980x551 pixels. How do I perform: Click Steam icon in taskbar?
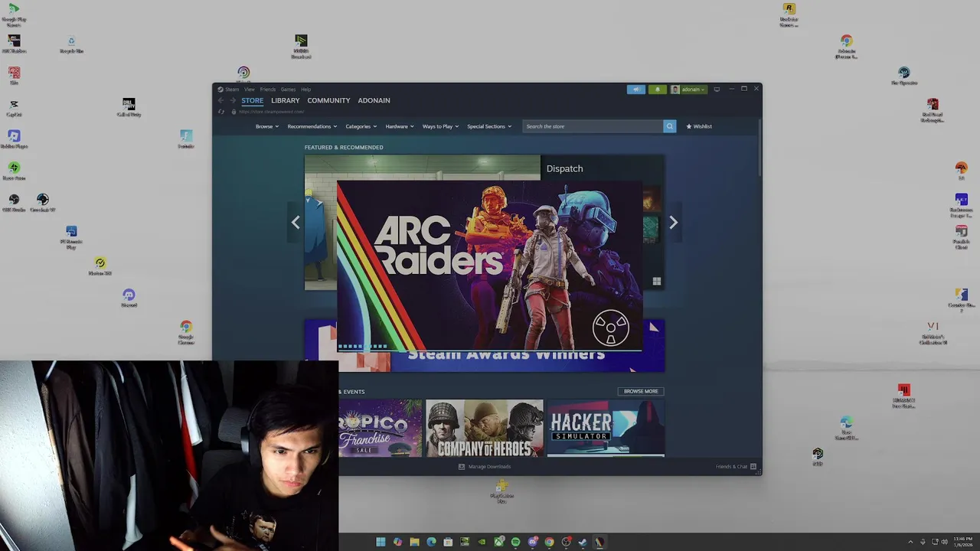coord(583,542)
